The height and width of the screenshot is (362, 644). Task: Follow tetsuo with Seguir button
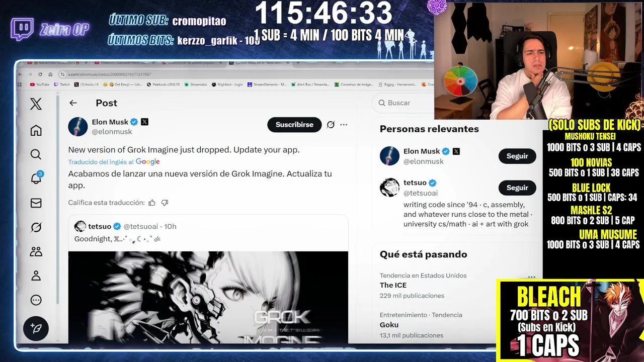pos(517,188)
